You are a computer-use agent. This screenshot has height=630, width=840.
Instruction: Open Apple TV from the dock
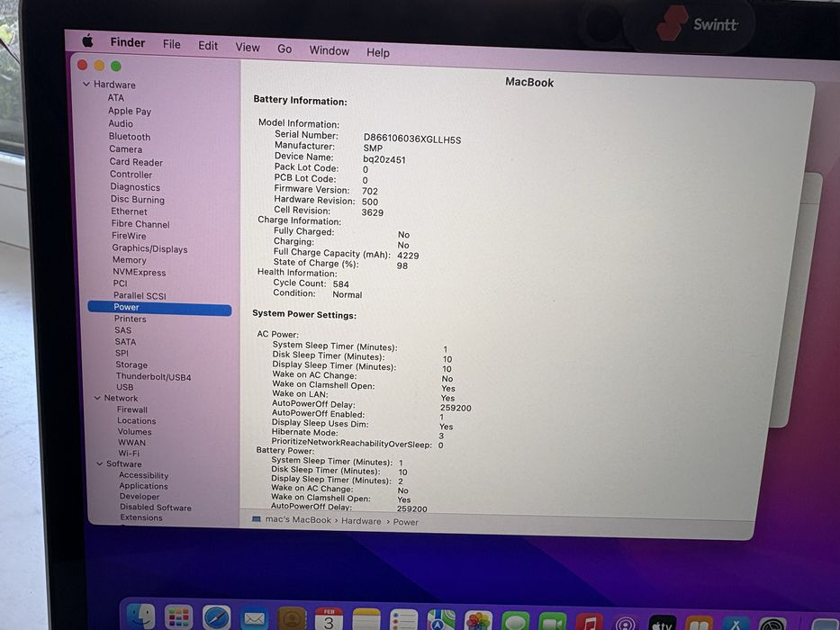662,624
